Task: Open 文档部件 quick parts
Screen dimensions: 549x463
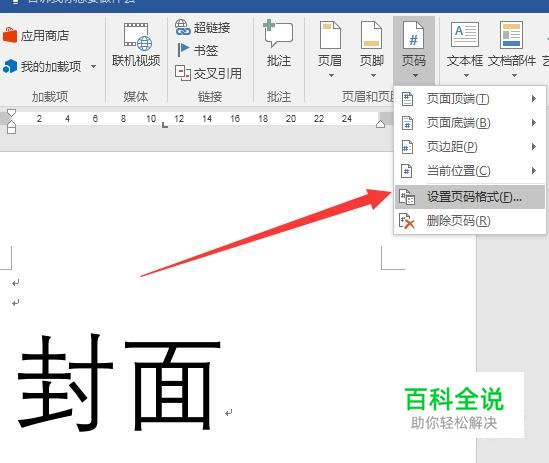Action: (512, 44)
